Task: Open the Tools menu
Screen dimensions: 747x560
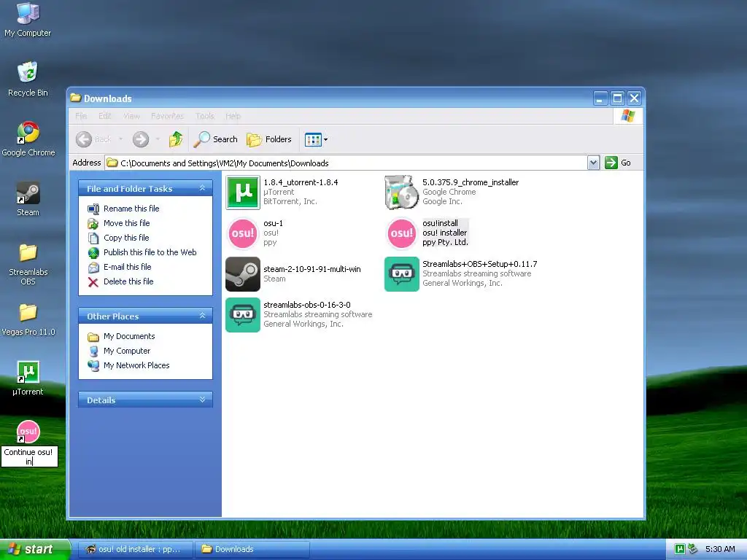Action: pos(205,116)
